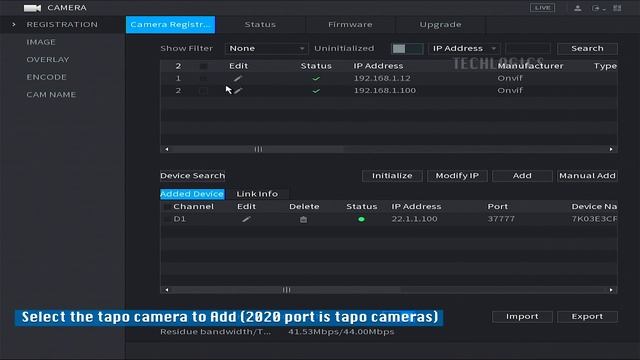Open REGISTRATION in the sidebar

pos(62,24)
